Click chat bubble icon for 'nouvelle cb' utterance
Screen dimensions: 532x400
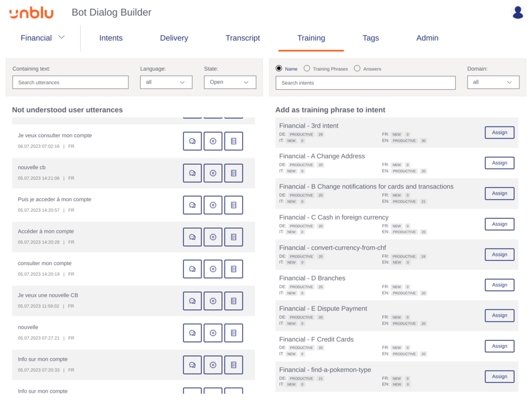coord(192,173)
